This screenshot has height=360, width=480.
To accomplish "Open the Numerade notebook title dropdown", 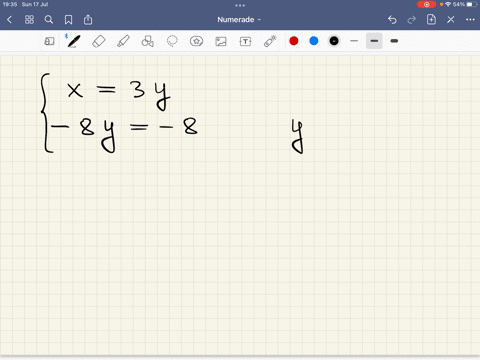I will point(239,20).
